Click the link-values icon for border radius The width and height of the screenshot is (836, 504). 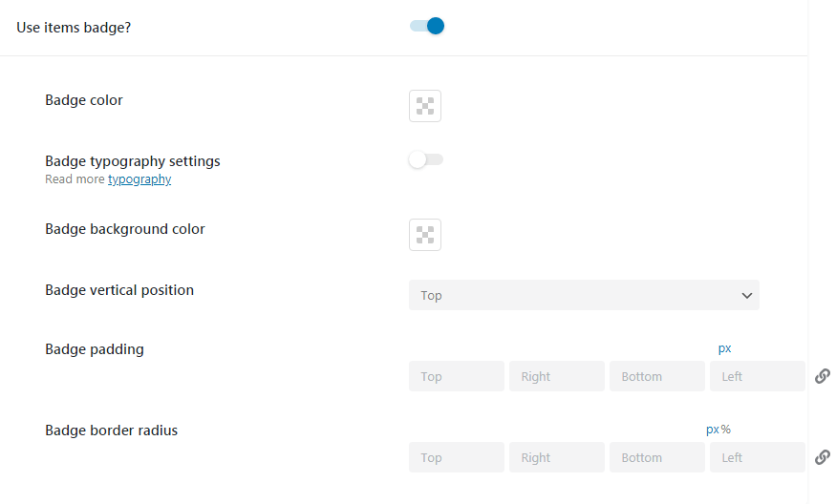pyautogui.click(x=823, y=457)
